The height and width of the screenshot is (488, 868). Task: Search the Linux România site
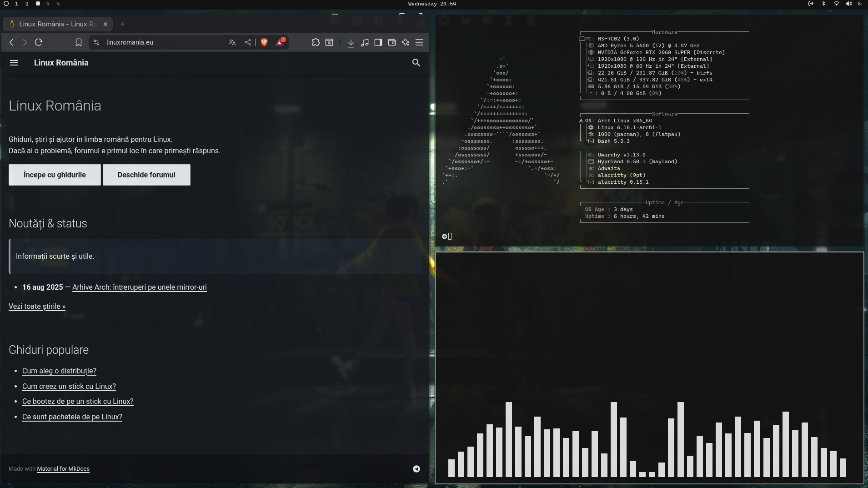(416, 63)
